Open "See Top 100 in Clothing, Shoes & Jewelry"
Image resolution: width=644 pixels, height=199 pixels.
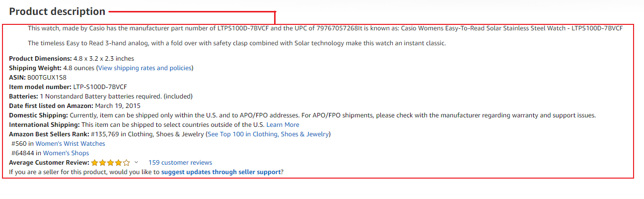point(268,134)
